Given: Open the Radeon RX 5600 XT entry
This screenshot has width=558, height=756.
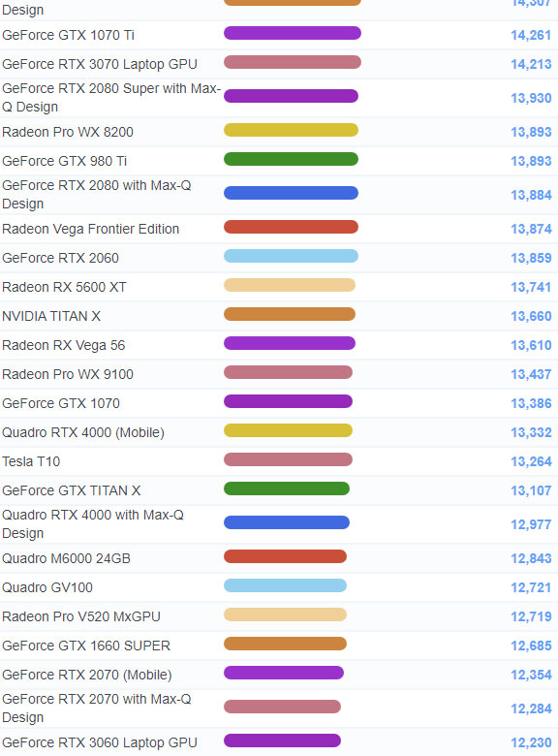Looking at the screenshot, I should (x=64, y=287).
